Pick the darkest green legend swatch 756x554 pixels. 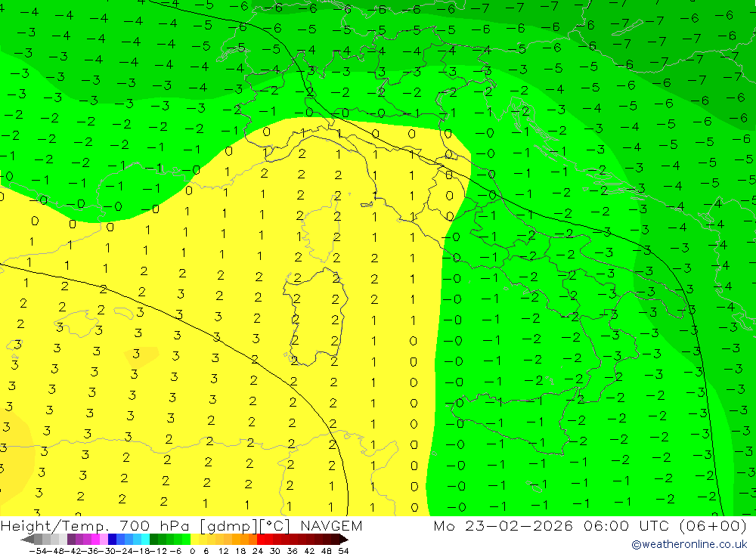pyautogui.click(x=153, y=540)
